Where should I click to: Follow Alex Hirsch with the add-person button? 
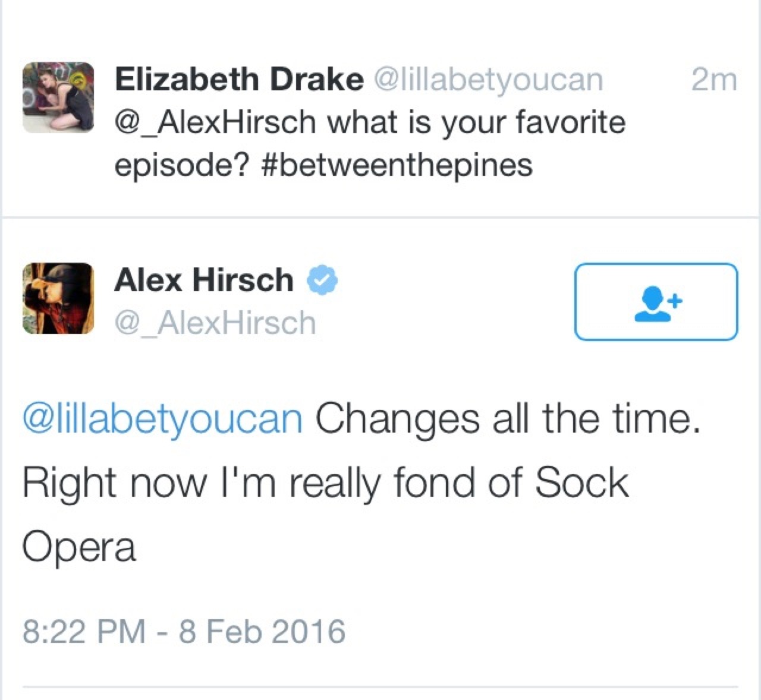(x=656, y=302)
